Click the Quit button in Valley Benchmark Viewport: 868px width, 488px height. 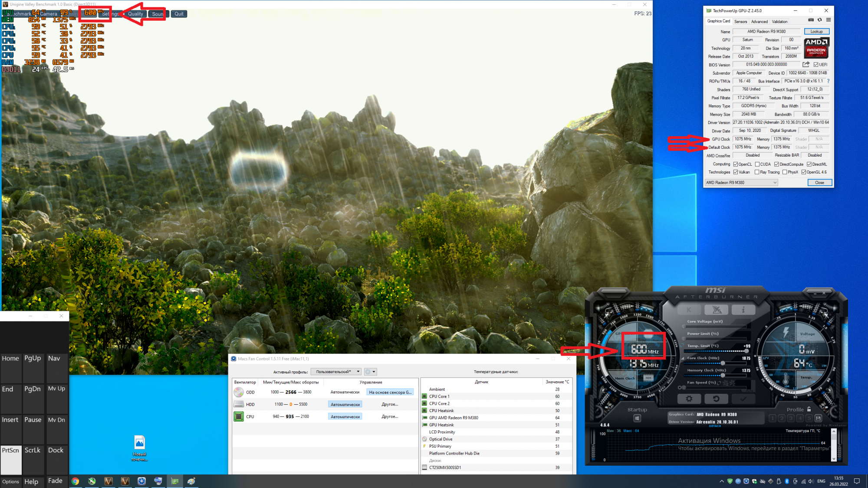[x=179, y=14]
